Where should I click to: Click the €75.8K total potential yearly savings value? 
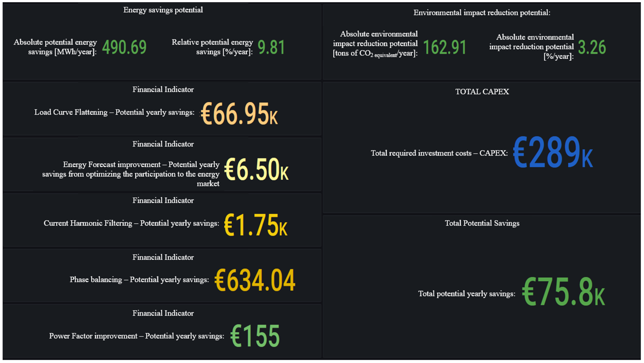[x=563, y=292]
